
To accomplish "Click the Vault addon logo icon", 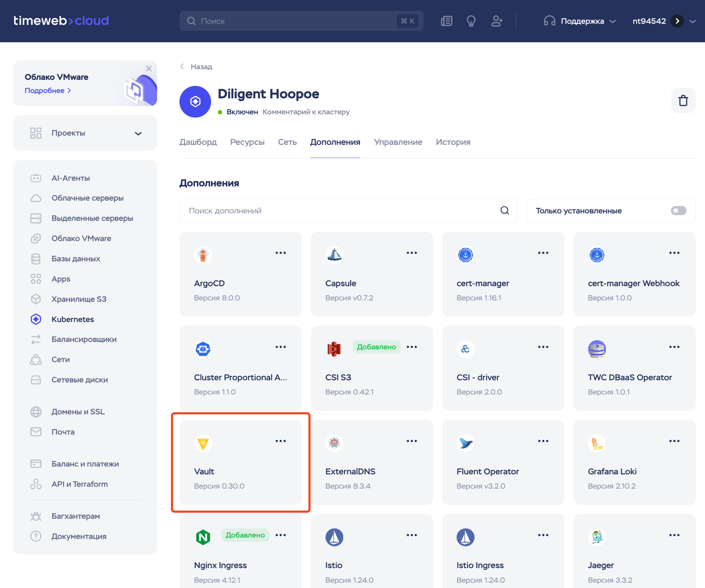I will tap(203, 443).
